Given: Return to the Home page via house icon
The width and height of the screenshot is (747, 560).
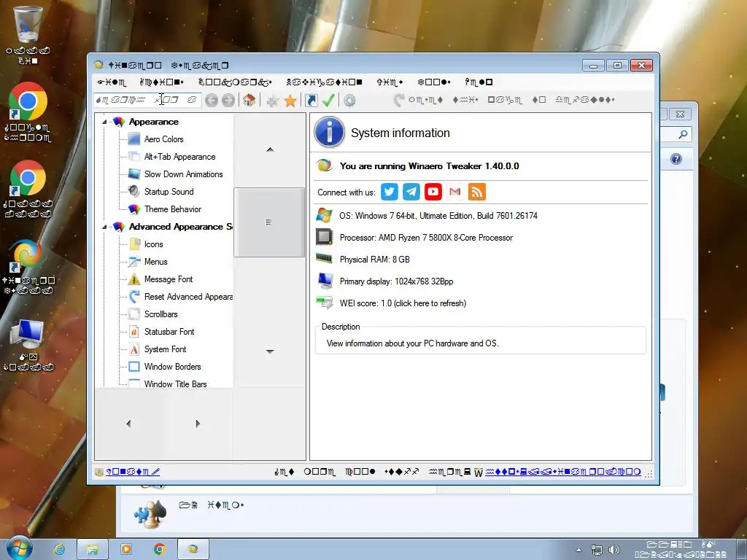Looking at the screenshot, I should 249,100.
